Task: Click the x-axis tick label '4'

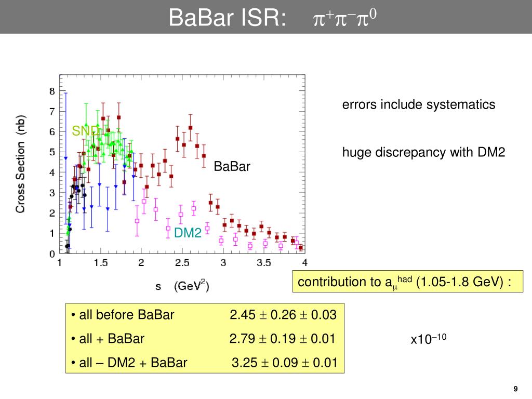Action: pyautogui.click(x=304, y=262)
